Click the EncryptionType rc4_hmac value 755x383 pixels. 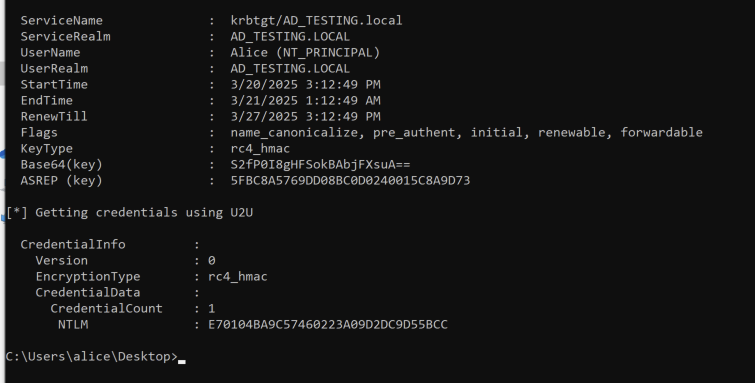tap(238, 277)
